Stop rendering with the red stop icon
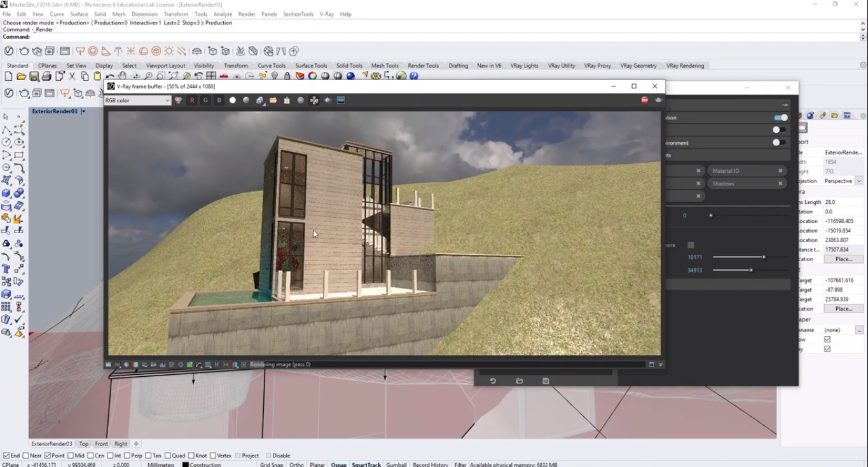This screenshot has height=467, width=868. point(645,100)
